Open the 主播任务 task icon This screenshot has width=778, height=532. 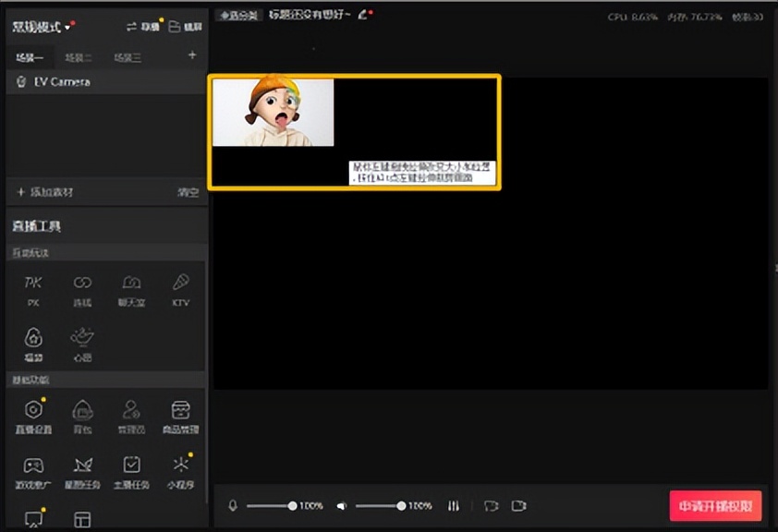coord(132,469)
